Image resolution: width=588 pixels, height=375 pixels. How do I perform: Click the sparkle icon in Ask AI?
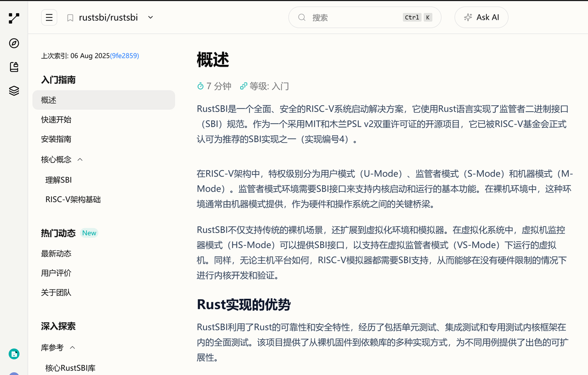[468, 17]
